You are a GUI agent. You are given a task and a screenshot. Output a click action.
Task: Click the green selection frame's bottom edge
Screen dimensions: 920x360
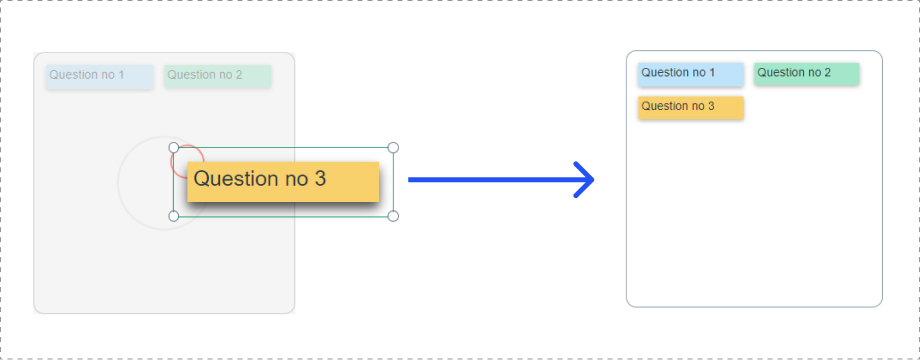[283, 216]
